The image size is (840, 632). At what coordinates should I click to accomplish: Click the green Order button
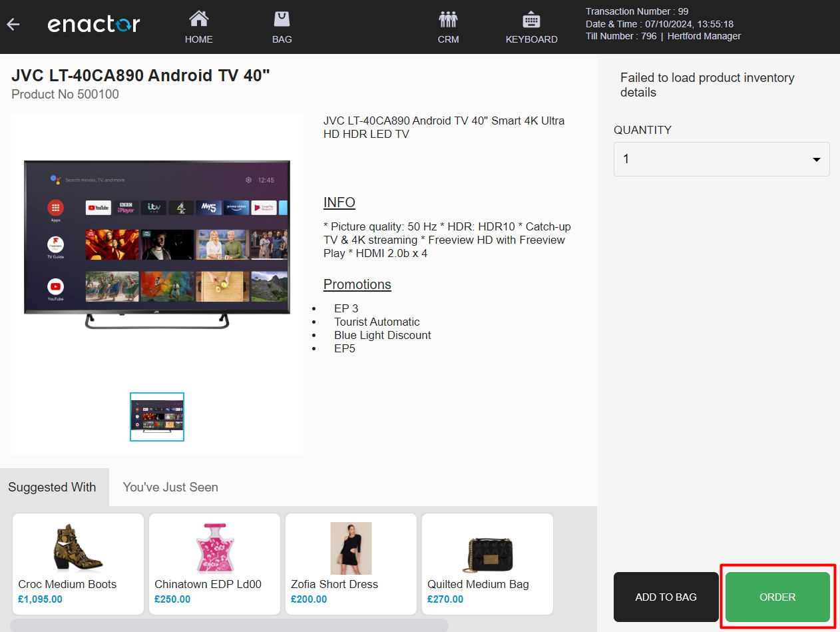click(x=777, y=597)
